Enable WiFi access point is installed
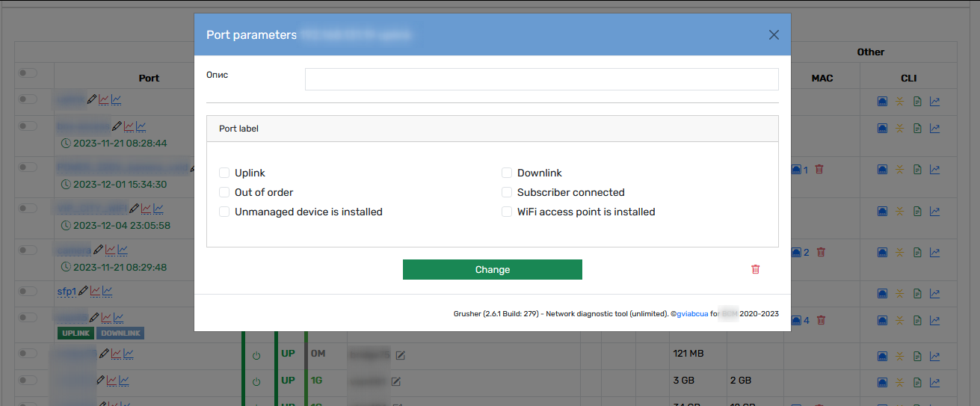The height and width of the screenshot is (406, 980). click(x=507, y=212)
